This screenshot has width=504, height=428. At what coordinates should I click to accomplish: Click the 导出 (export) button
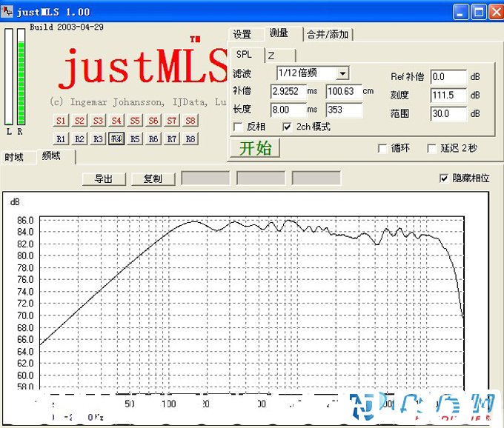coord(104,179)
